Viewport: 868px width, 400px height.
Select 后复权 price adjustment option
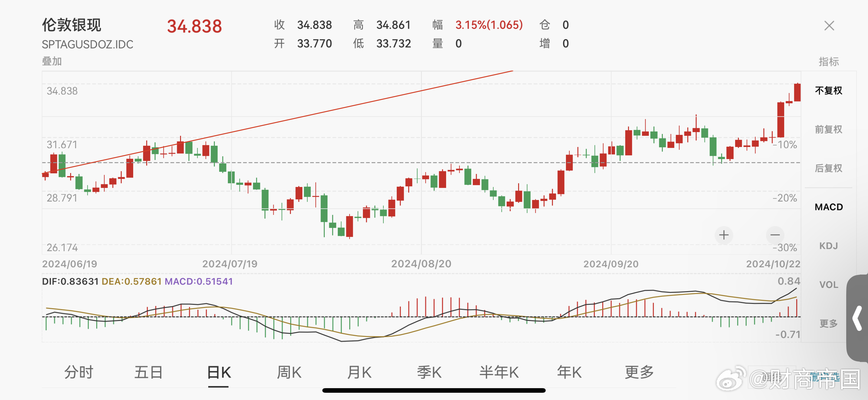[x=828, y=168]
